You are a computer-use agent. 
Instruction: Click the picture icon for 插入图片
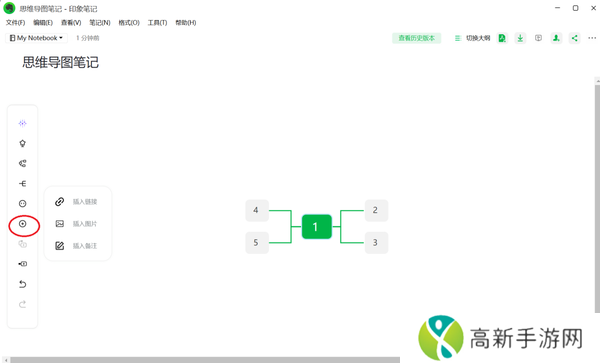click(60, 224)
